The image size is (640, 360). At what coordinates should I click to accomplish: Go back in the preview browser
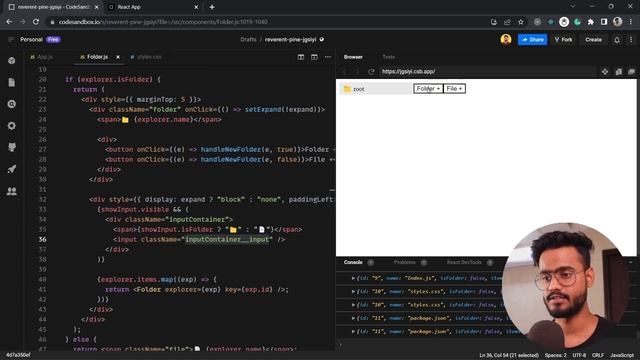(x=344, y=72)
